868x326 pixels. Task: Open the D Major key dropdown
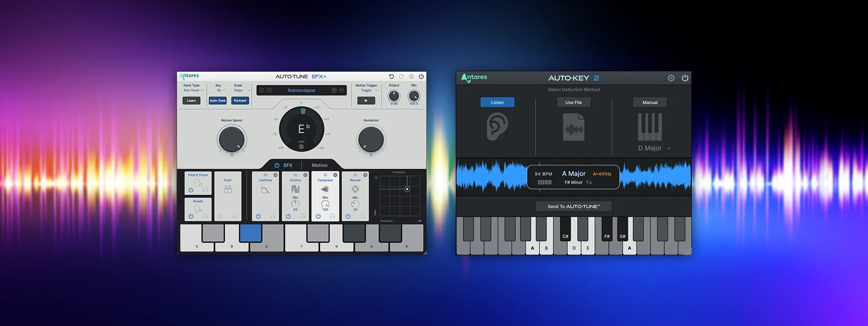click(x=654, y=148)
